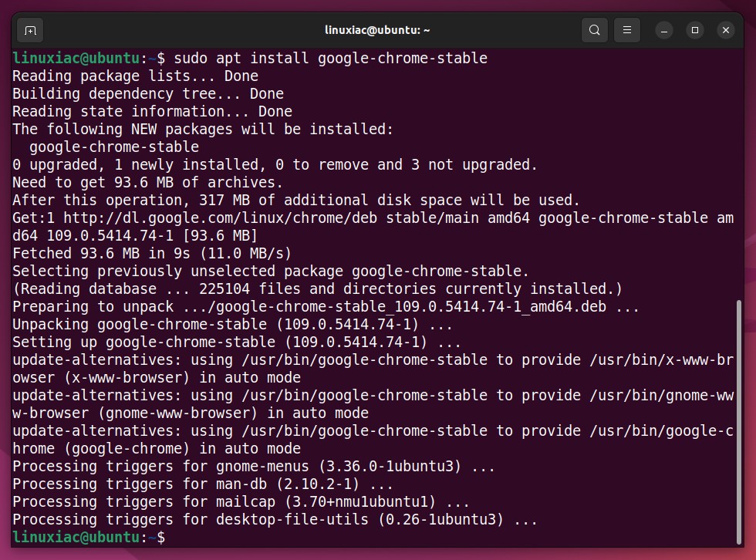
Task: Click the indented google-chrome-stable package name
Action: point(114,147)
